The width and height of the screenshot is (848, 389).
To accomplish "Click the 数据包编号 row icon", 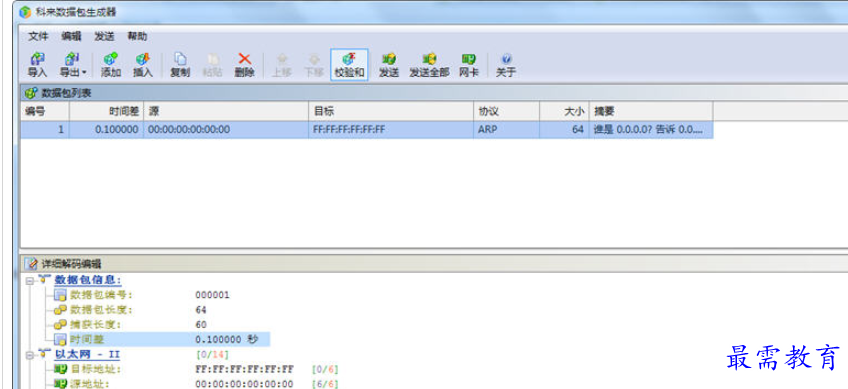I will coord(61,295).
